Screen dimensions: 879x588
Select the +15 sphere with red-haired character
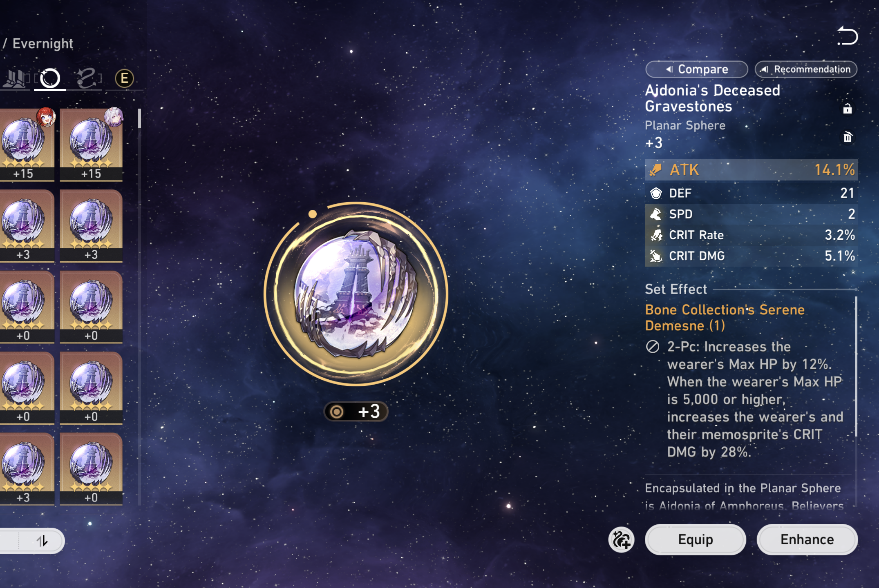[x=27, y=145]
